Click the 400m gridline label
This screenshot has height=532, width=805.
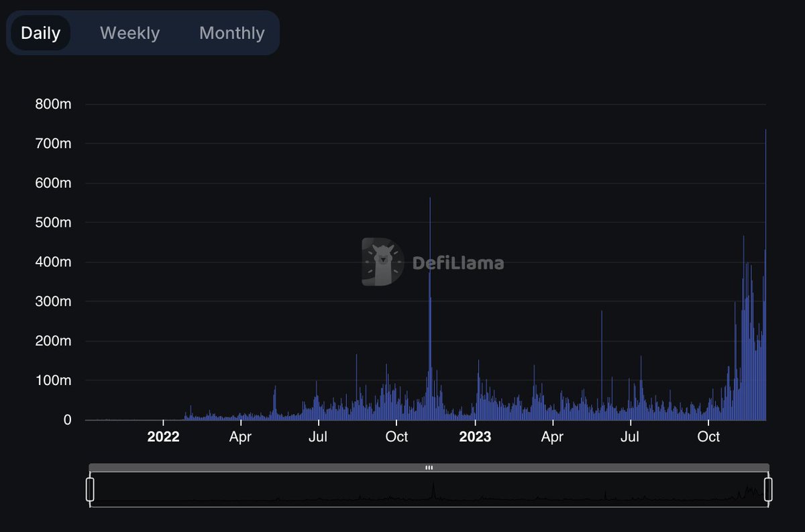point(52,262)
